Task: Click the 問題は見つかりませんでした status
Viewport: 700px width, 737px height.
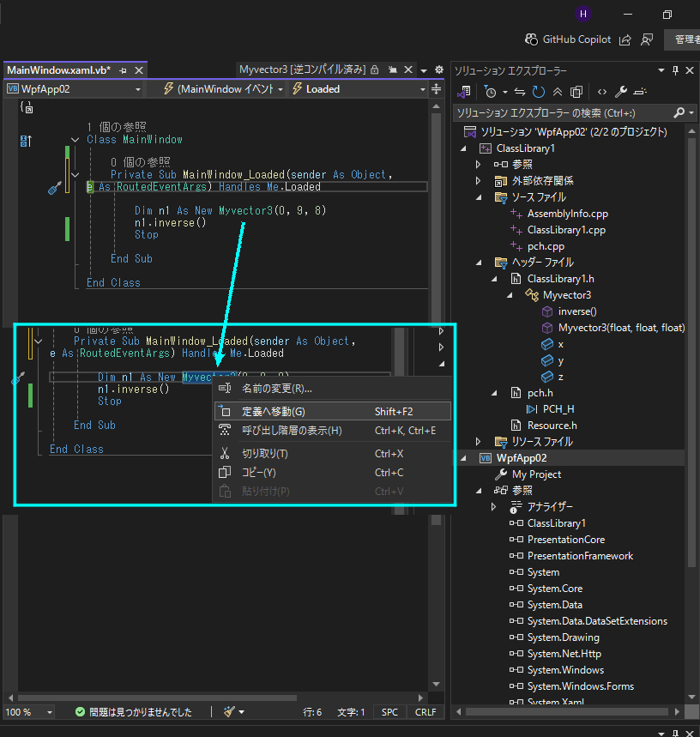Action: pos(134,712)
